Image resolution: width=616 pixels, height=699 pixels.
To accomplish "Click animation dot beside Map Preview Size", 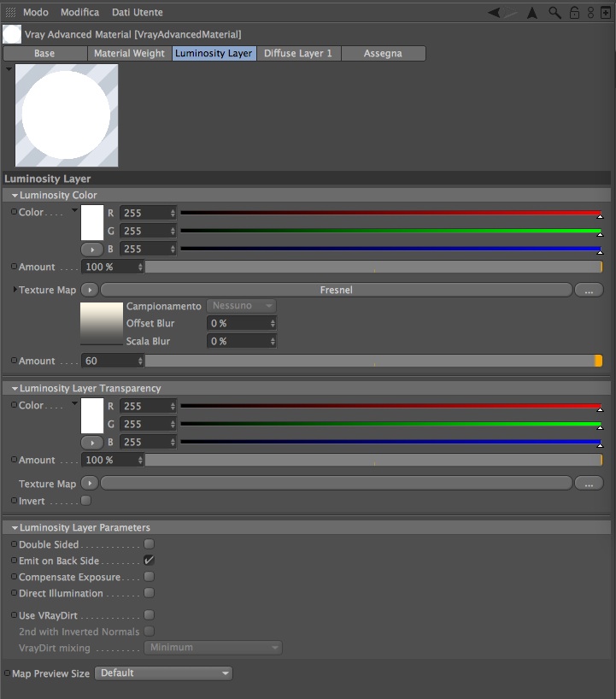I will click(7, 673).
